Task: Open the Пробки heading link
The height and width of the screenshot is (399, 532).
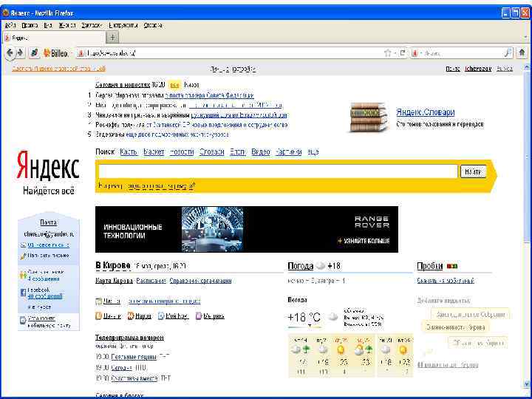Action: tap(429, 266)
